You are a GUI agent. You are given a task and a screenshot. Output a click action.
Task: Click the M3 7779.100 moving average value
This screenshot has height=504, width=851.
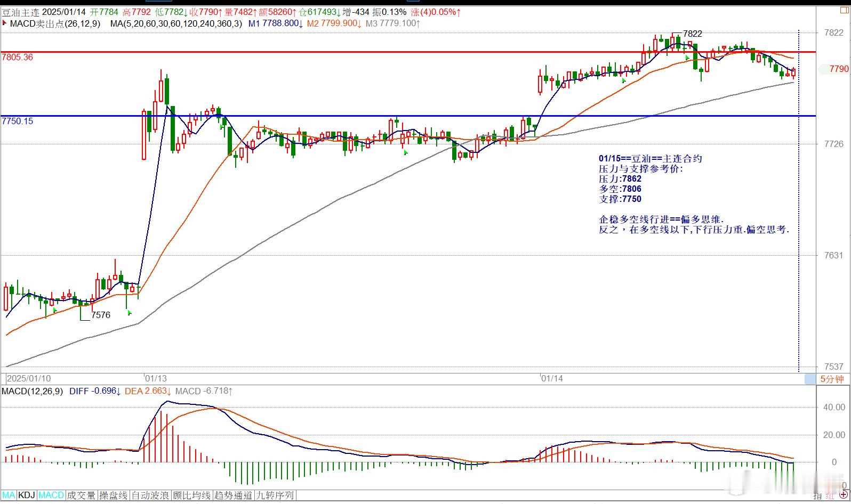coord(393,23)
